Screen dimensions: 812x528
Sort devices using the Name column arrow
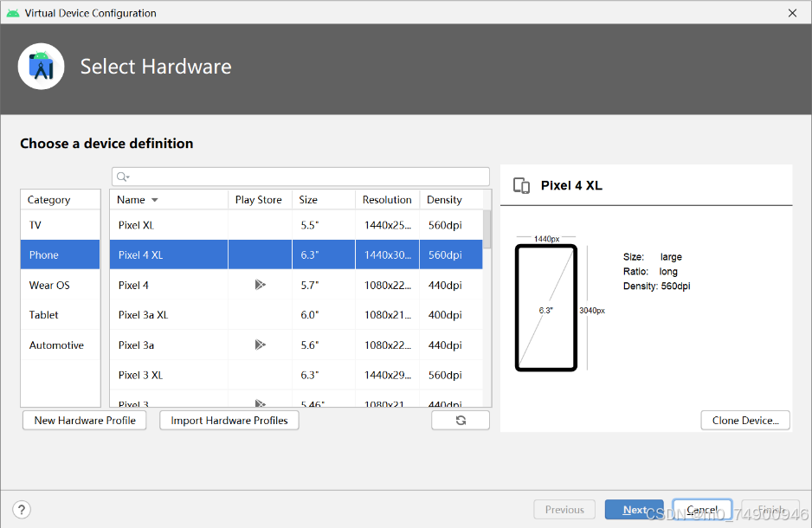154,200
